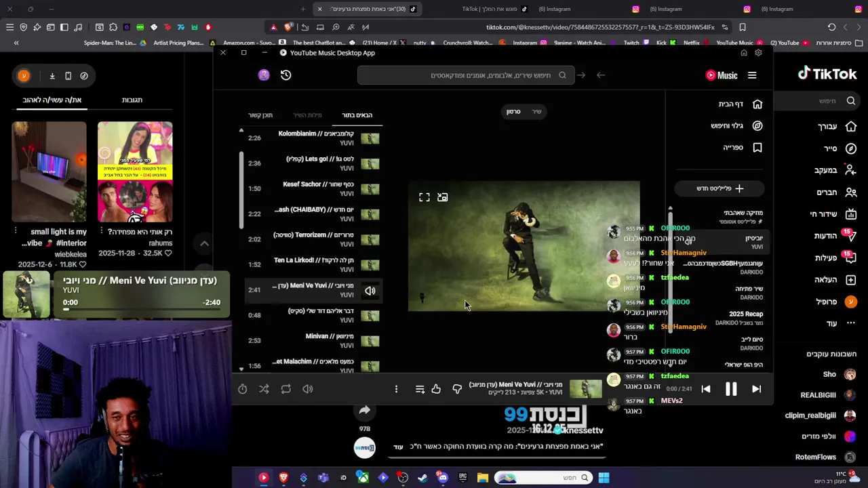Switch to the תוכן קשור tab
The height and width of the screenshot is (488, 868).
click(x=260, y=115)
